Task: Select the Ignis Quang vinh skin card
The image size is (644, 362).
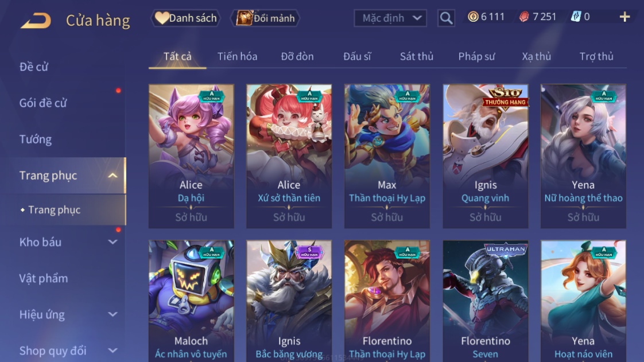Action: tap(486, 156)
